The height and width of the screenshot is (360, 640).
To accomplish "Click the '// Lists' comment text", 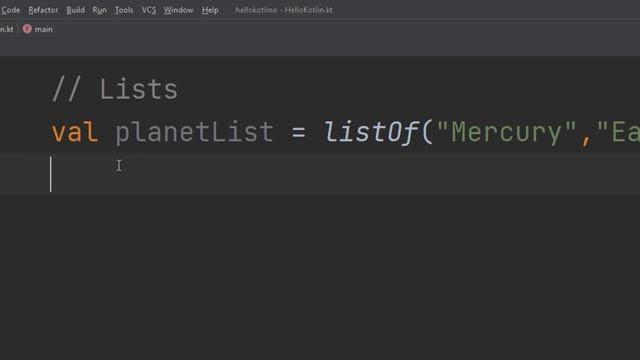I will [x=115, y=89].
